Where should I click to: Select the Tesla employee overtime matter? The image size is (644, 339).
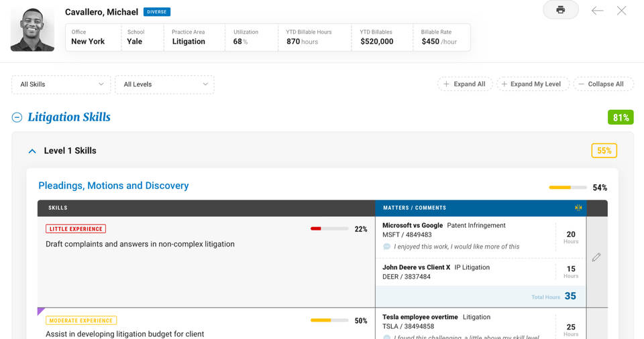(420, 317)
